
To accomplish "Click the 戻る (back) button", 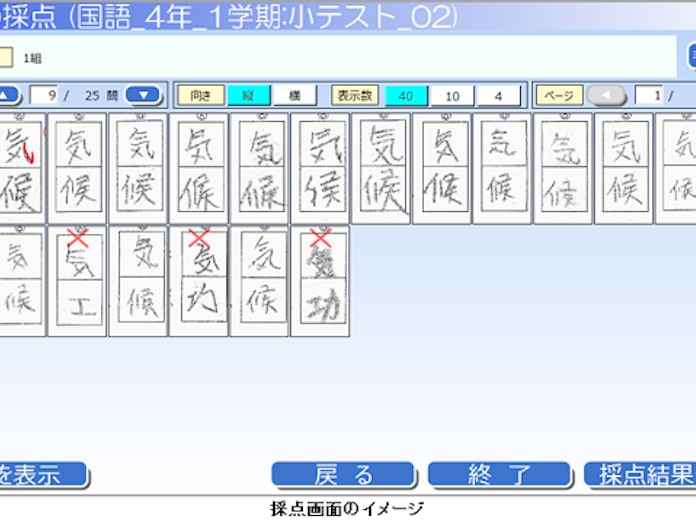I will click(x=343, y=474).
